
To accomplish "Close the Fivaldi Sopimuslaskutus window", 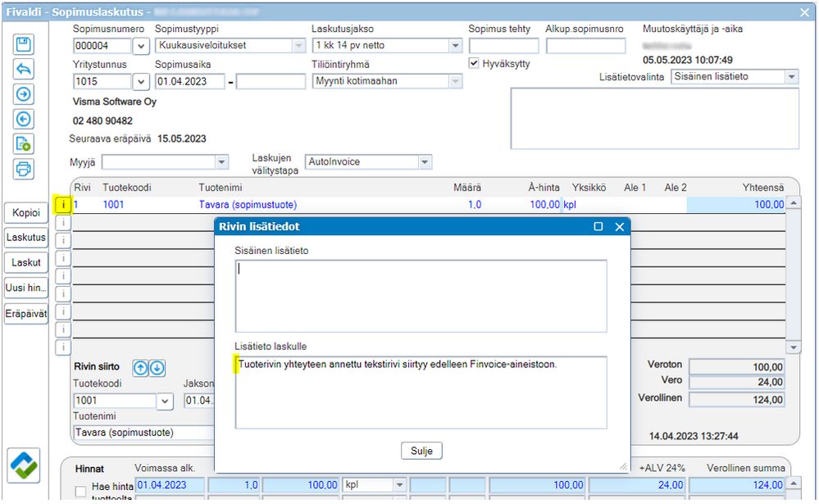I will click(x=805, y=12).
